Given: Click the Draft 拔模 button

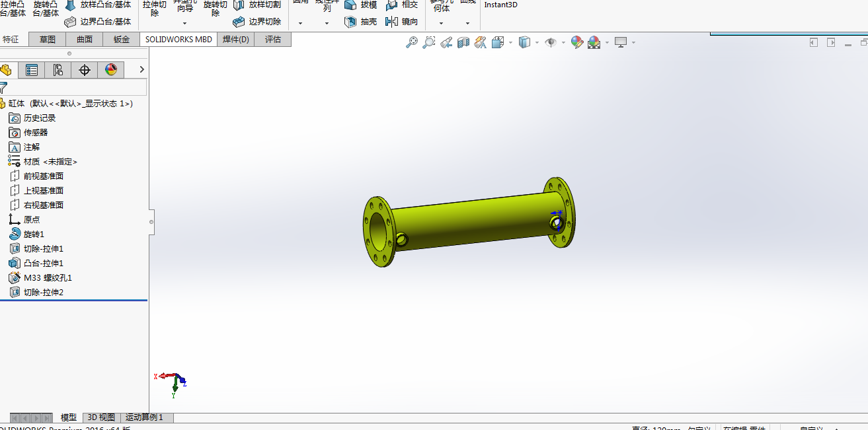Looking at the screenshot, I should pyautogui.click(x=361, y=5).
